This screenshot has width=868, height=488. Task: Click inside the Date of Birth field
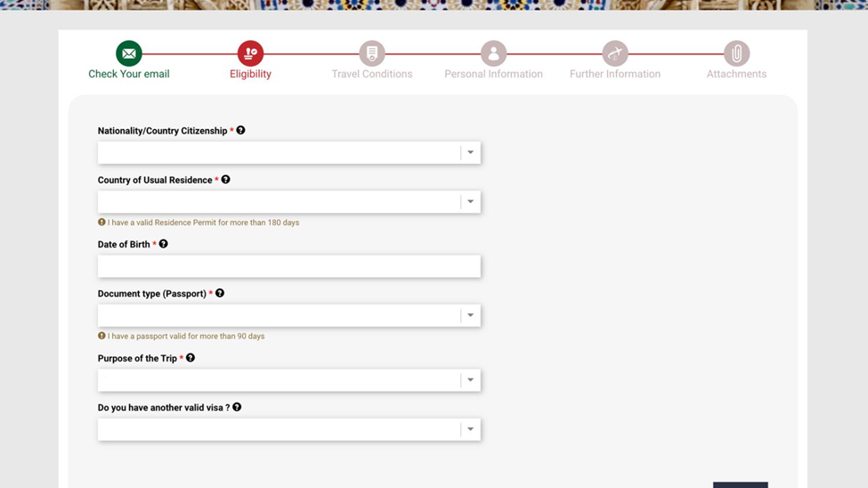pyautogui.click(x=289, y=266)
